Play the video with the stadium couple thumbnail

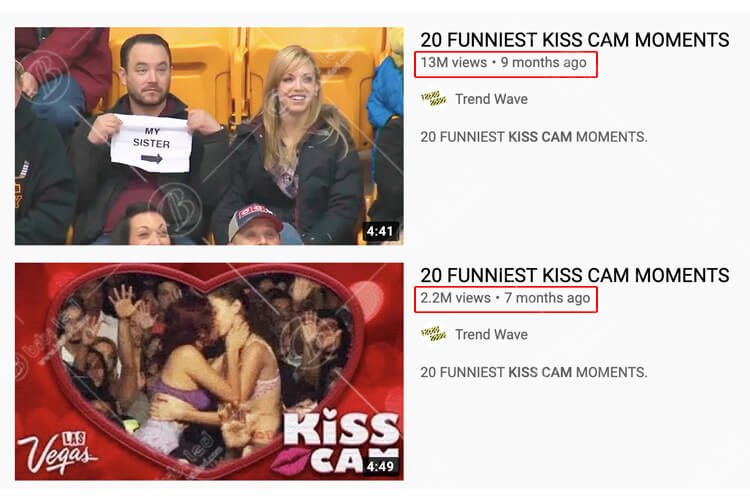[x=209, y=136]
